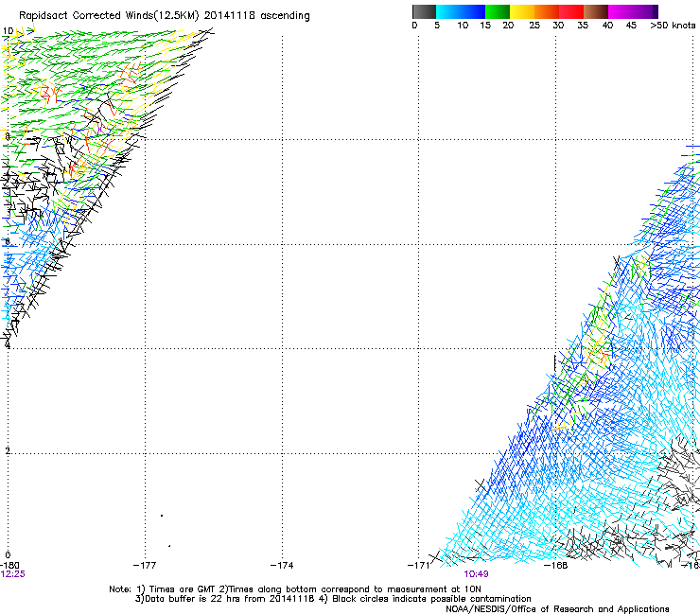This screenshot has height=615, width=700.
Task: Click the yellow 20-25 knots legend swatch
Action: (x=522, y=11)
